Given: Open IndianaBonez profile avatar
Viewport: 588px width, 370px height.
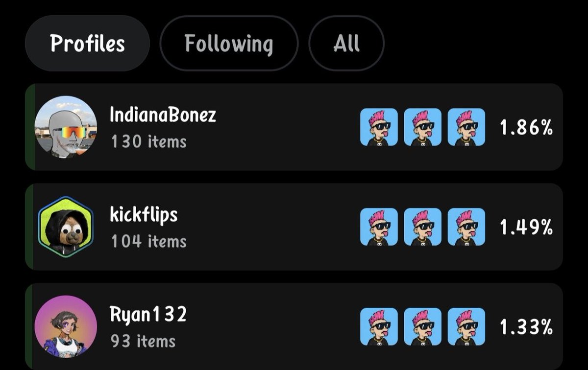Looking at the screenshot, I should pos(66,127).
